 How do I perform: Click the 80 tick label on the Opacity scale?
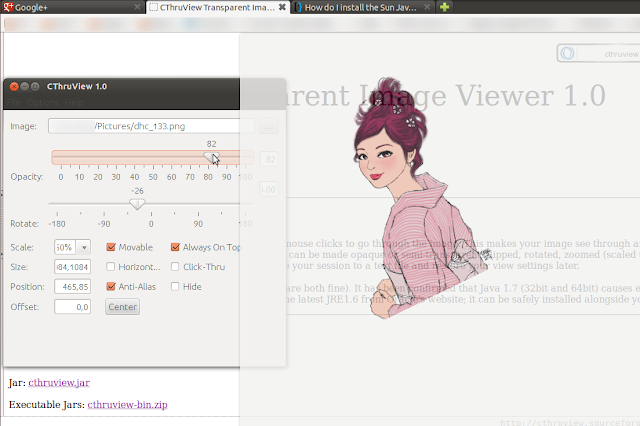coord(208,177)
